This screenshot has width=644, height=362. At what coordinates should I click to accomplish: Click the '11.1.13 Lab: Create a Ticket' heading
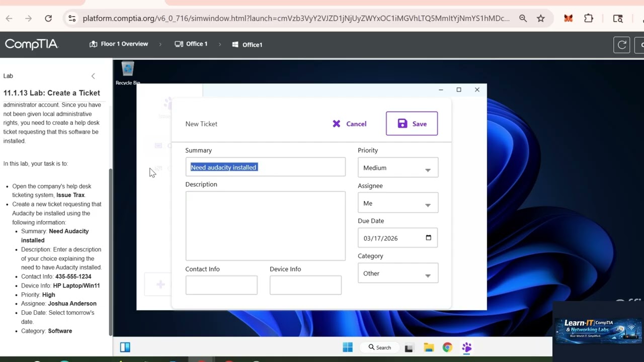pos(52,93)
